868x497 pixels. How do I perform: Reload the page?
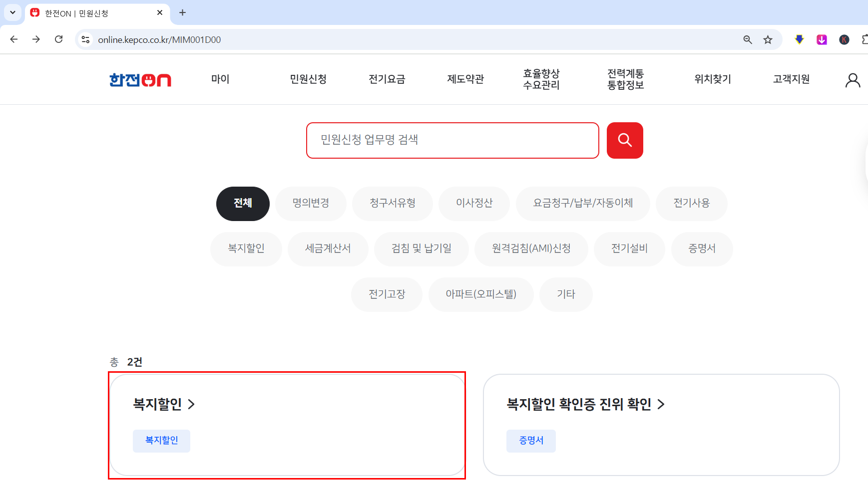[59, 39]
